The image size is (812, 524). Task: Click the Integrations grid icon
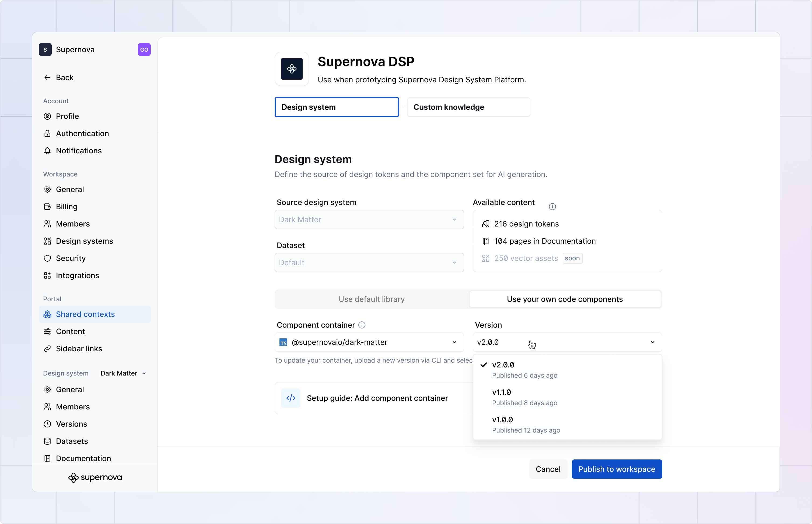click(x=47, y=276)
